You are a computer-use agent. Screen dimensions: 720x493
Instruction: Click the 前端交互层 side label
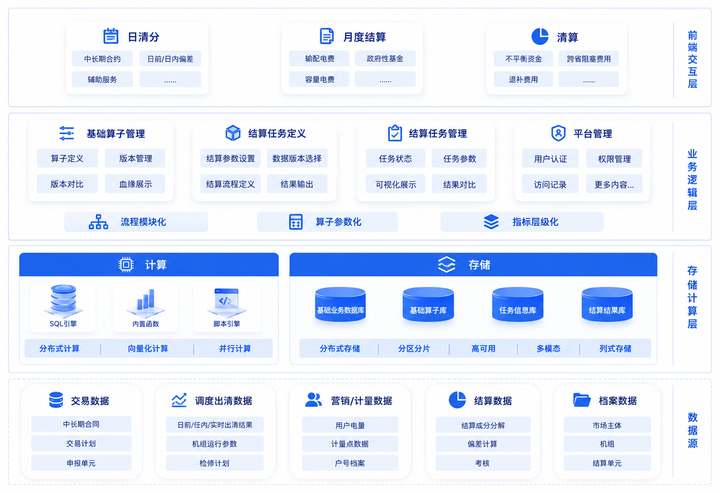(x=692, y=59)
